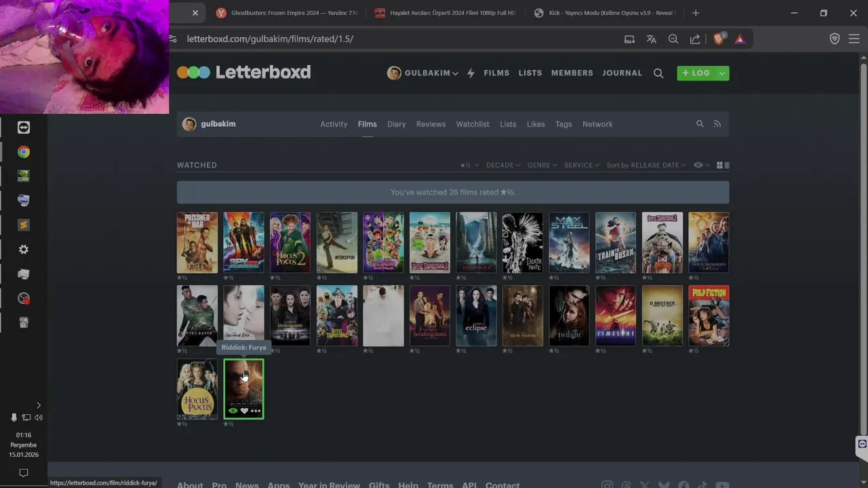Switch to the Likes profile tab

536,124
